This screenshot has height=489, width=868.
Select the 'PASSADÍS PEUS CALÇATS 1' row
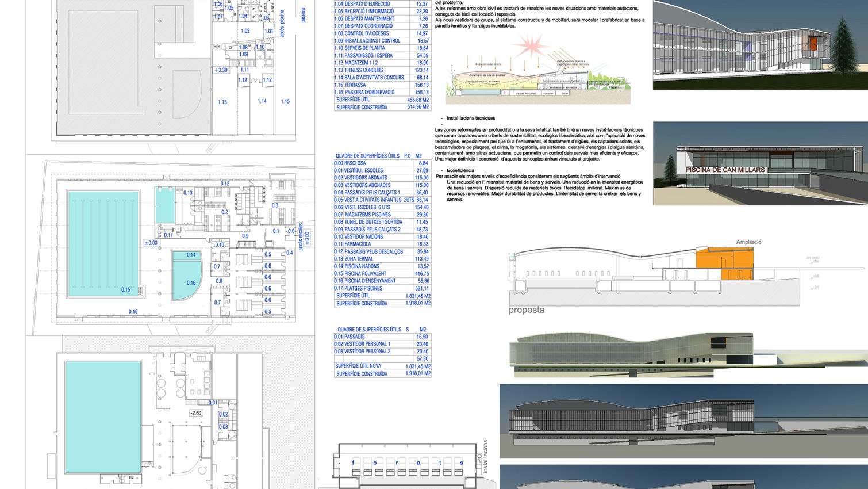click(x=382, y=193)
